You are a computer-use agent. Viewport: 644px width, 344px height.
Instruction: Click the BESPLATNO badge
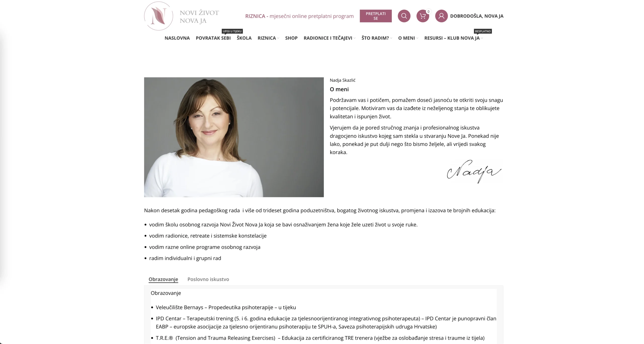click(483, 31)
